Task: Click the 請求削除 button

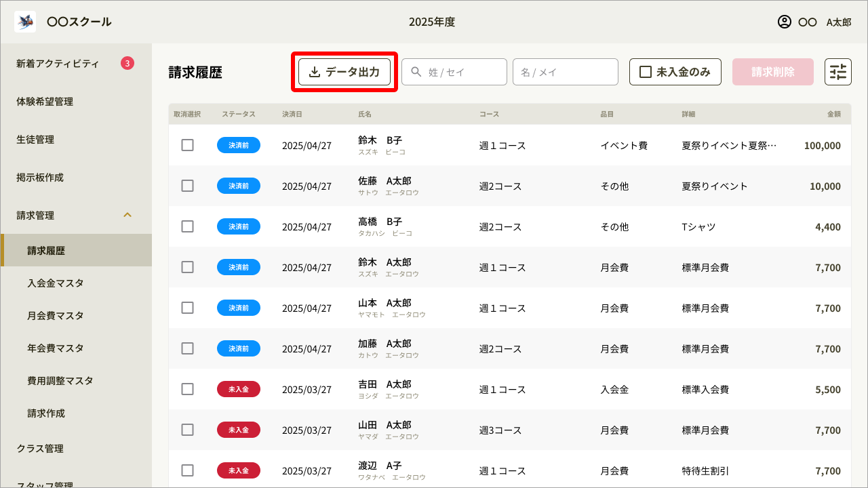Action: [772, 71]
